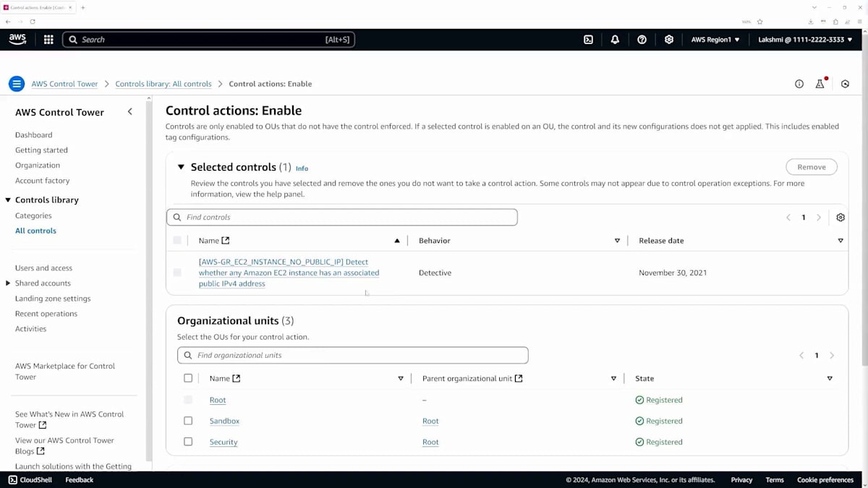This screenshot has width=868, height=488.
Task: Reload the browser page
Action: pyautogui.click(x=33, y=22)
